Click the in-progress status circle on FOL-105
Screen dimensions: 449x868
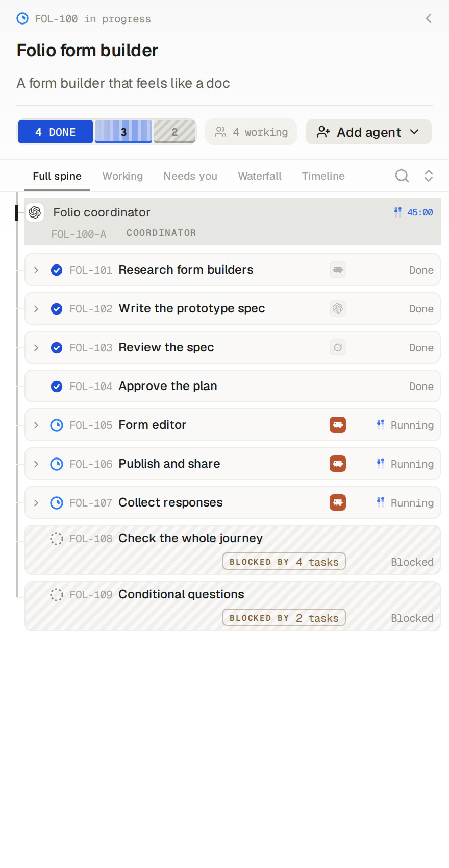tap(57, 425)
